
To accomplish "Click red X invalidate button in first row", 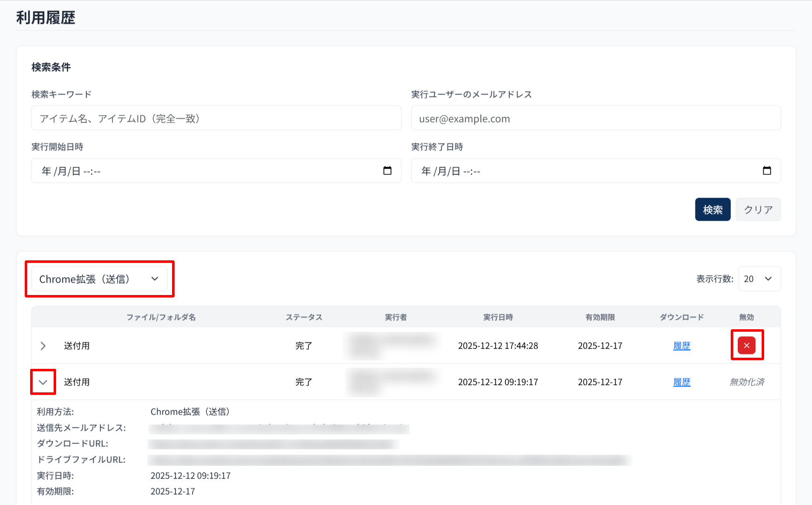I will (x=746, y=345).
